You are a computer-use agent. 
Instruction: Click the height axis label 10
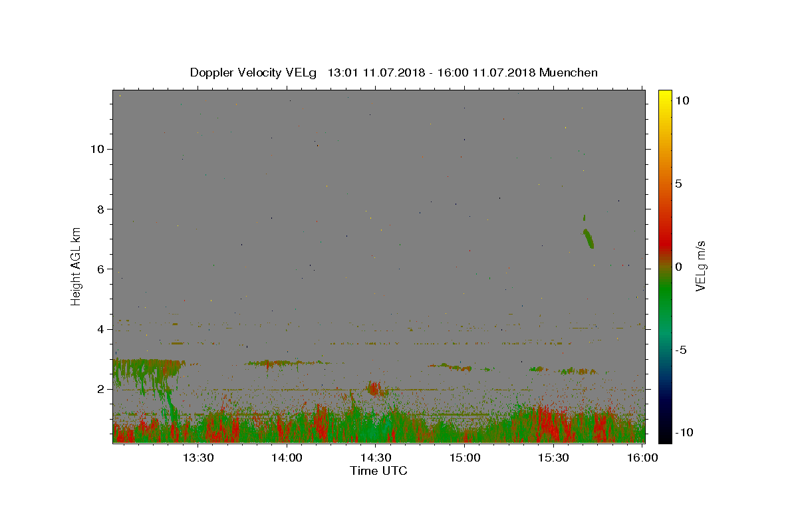pyautogui.click(x=98, y=149)
